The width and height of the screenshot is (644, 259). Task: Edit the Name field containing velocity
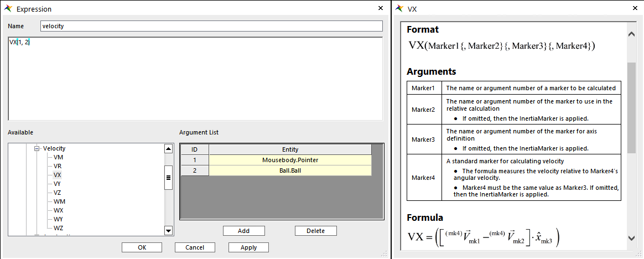coord(211,26)
